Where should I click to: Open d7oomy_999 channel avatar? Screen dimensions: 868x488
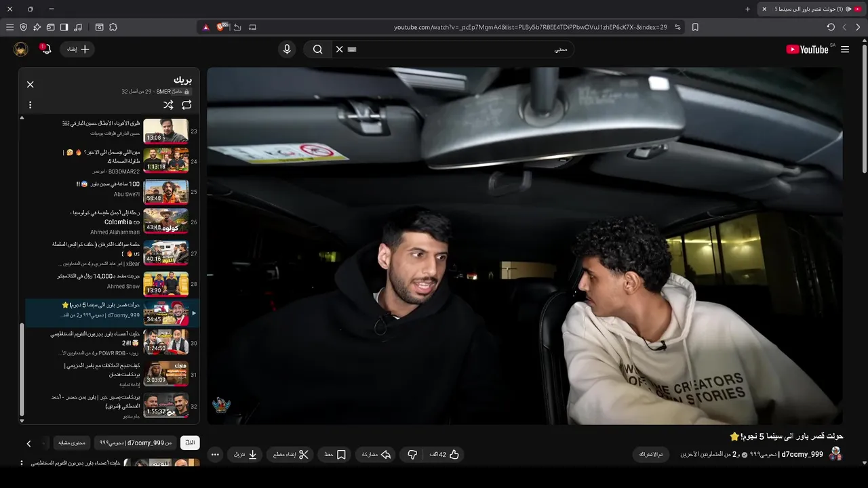pyautogui.click(x=835, y=454)
